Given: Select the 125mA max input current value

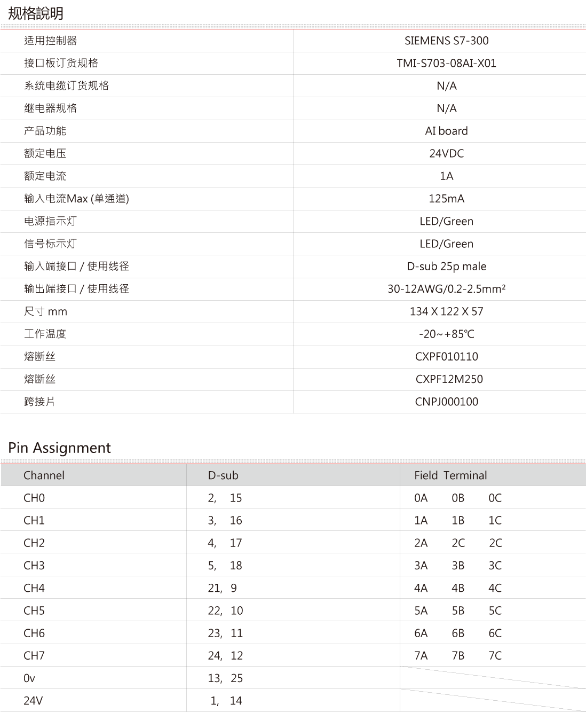Looking at the screenshot, I should 446,199.
